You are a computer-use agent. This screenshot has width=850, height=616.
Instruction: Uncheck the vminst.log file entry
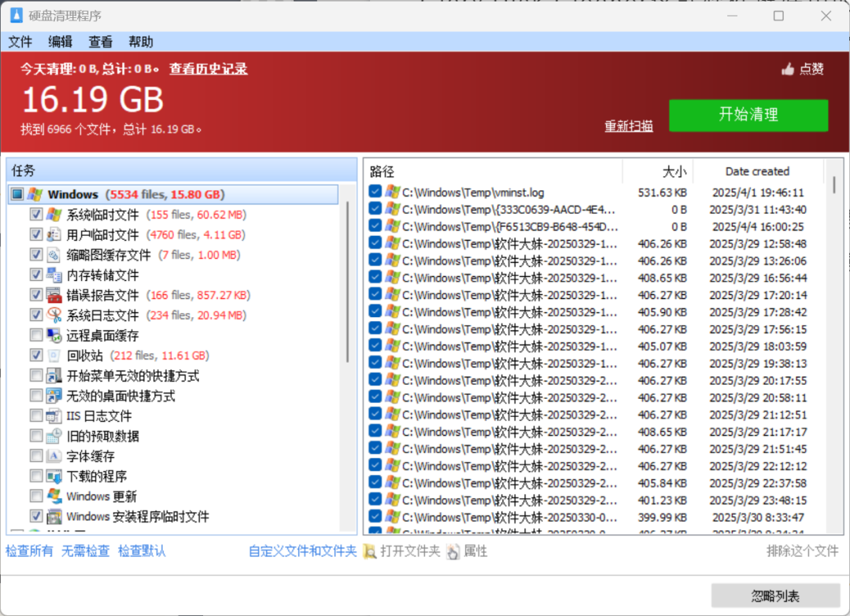[x=374, y=192]
